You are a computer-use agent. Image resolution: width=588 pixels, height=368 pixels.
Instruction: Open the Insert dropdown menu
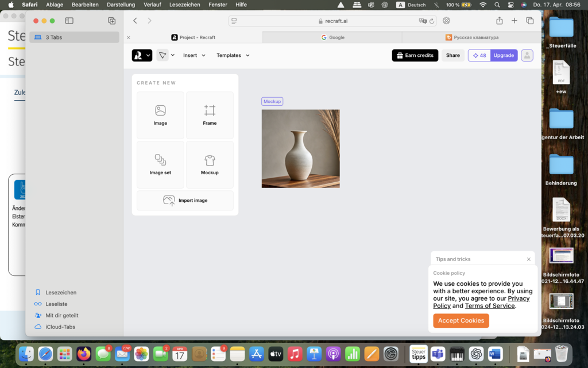pos(194,55)
